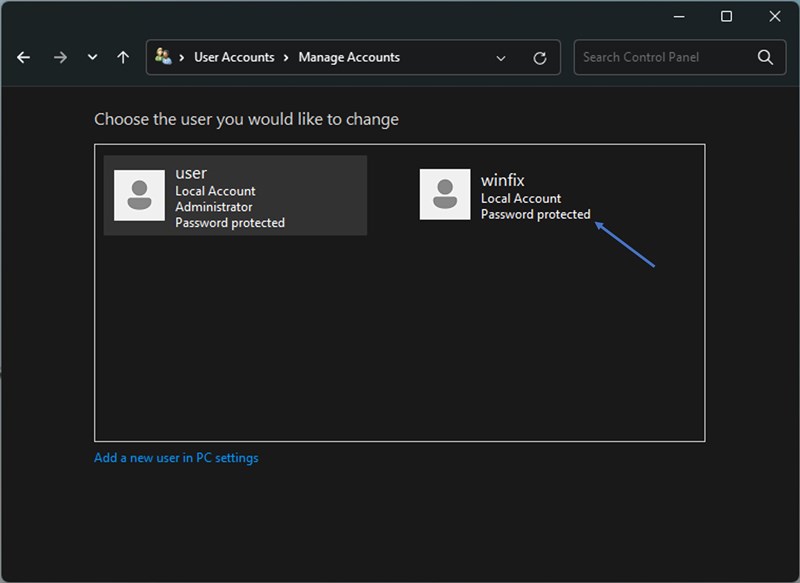Click 'Add a new user in PC settings'
Screen dimensions: 800x583
176,458
